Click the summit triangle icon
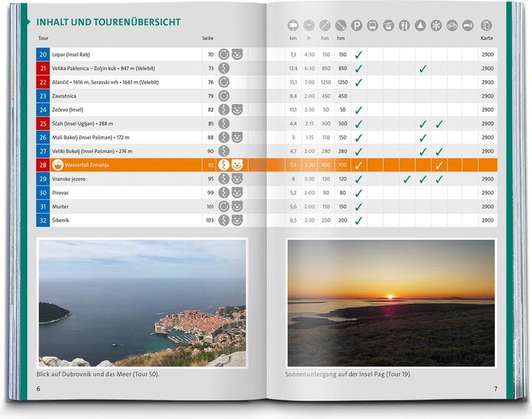This screenshot has height=419, width=532. [420, 25]
